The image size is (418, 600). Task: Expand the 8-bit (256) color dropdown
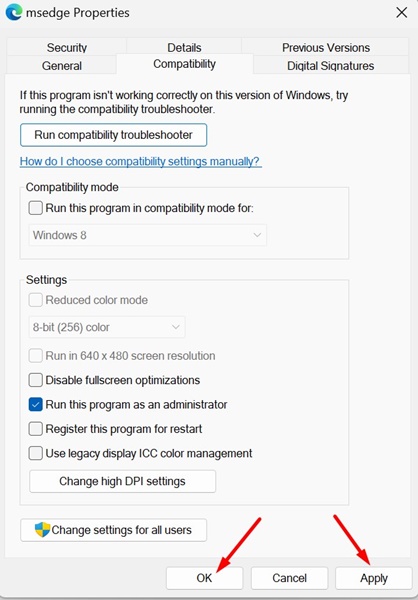tap(107, 327)
